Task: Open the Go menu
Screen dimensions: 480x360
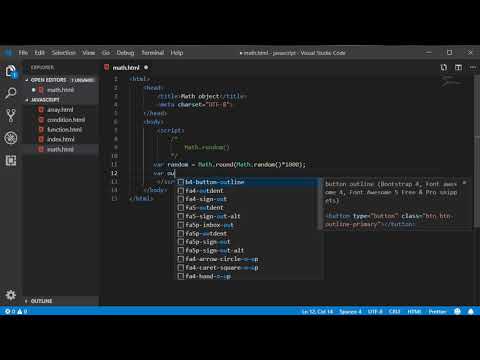Action: pyautogui.click(x=106, y=53)
